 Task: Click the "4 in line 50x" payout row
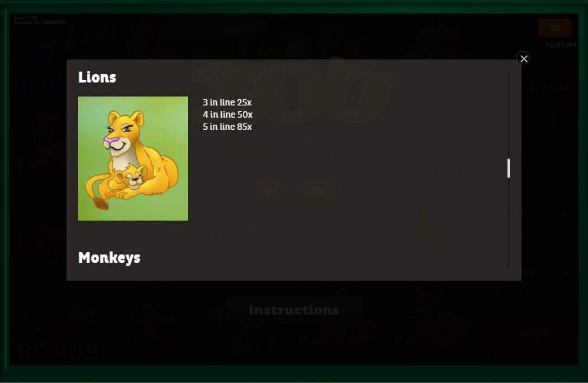[228, 114]
